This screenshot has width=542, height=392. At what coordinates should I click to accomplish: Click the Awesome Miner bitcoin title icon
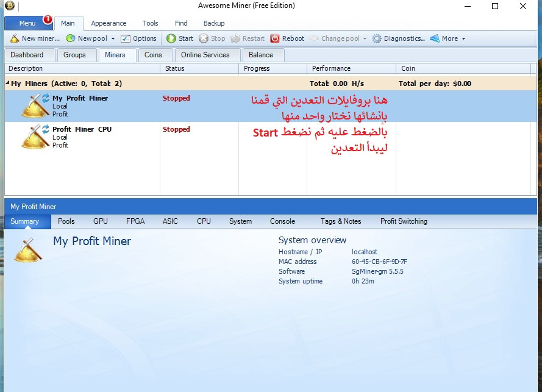pos(10,5)
